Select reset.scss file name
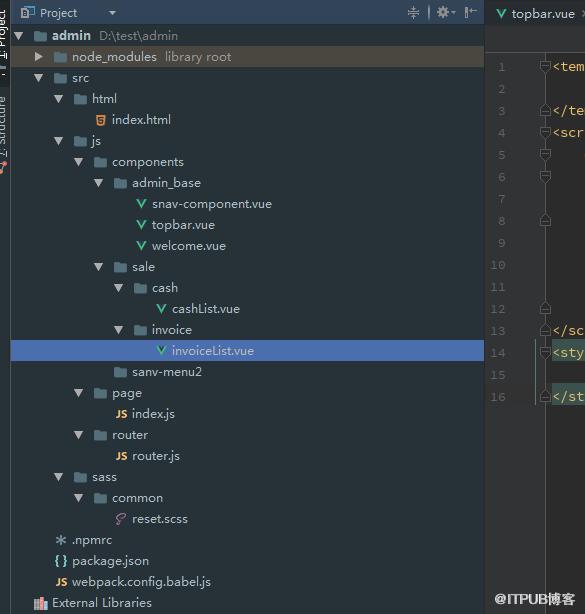 tap(160, 519)
